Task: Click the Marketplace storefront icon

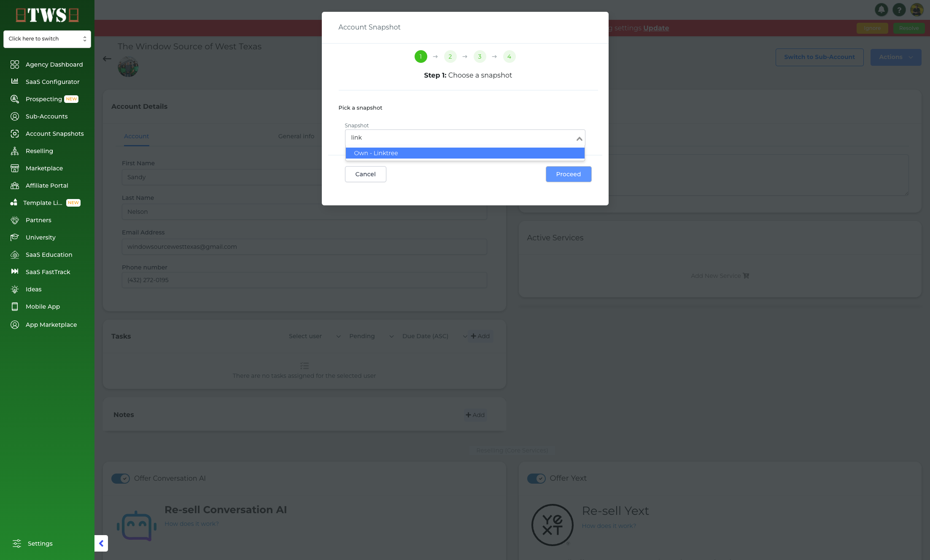Action: pyautogui.click(x=15, y=168)
